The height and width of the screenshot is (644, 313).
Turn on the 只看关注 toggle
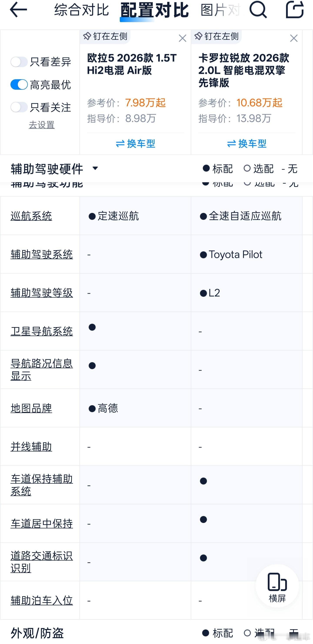pos(19,107)
